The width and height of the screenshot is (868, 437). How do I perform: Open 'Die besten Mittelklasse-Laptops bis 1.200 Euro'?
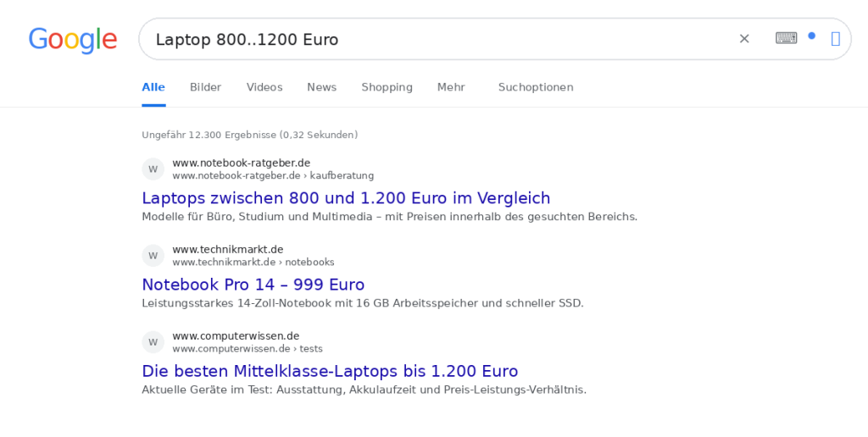pyautogui.click(x=330, y=371)
